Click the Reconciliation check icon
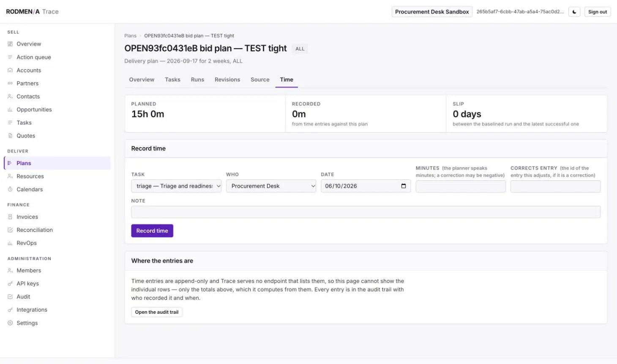Viewport: 617px width, 364px height. [10, 230]
